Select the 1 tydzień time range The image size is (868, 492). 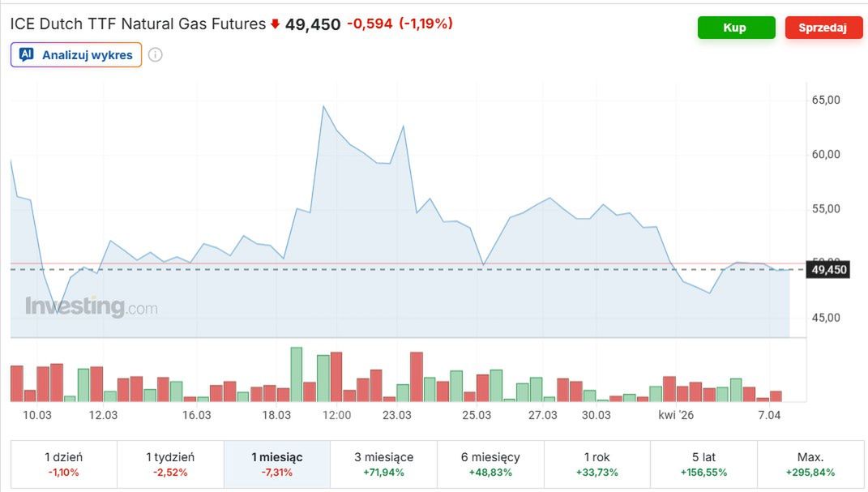click(x=170, y=464)
